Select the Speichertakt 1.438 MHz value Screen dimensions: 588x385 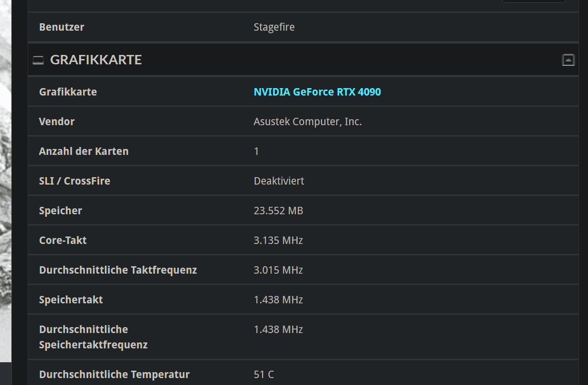278,299
